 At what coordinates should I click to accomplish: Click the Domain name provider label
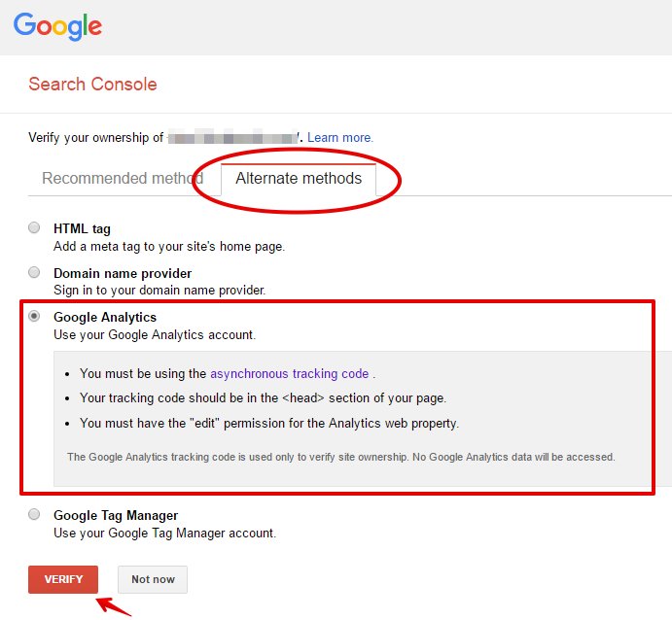(x=123, y=273)
